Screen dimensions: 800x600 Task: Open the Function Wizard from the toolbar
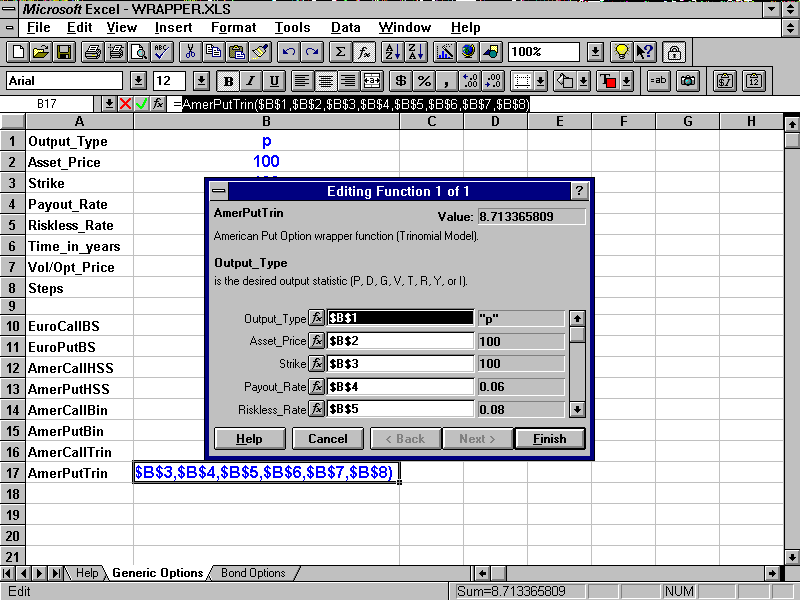[362, 52]
